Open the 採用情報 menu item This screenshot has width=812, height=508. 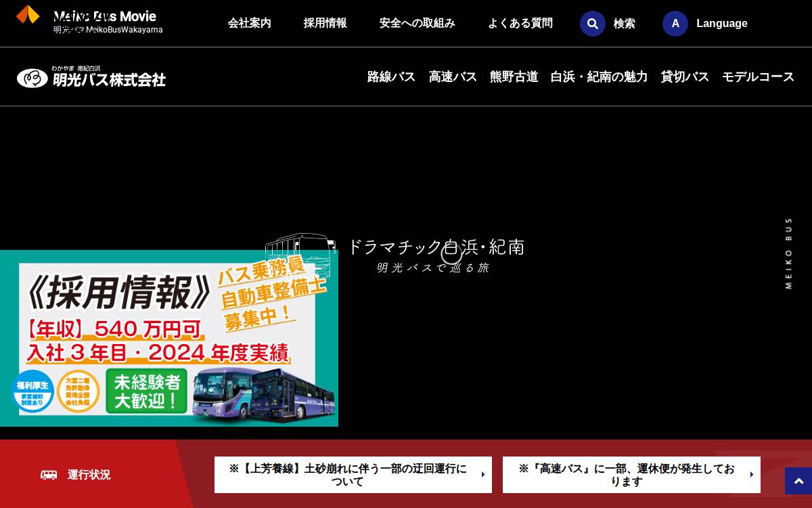(x=325, y=23)
